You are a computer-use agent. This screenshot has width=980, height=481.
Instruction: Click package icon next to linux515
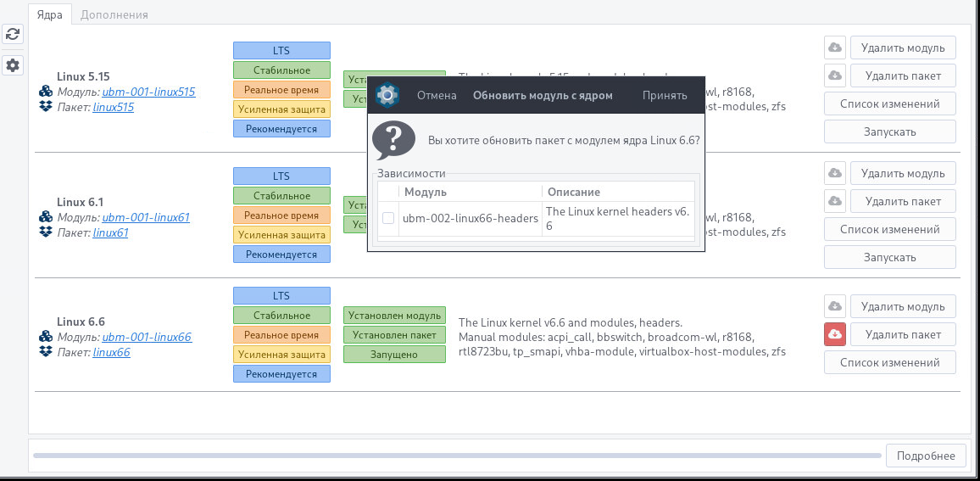coord(46,106)
